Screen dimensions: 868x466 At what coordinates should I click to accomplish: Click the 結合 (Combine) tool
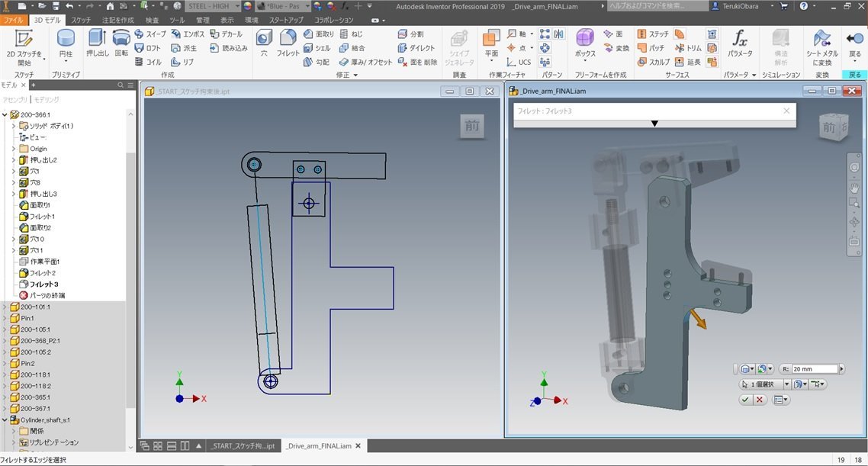click(352, 48)
